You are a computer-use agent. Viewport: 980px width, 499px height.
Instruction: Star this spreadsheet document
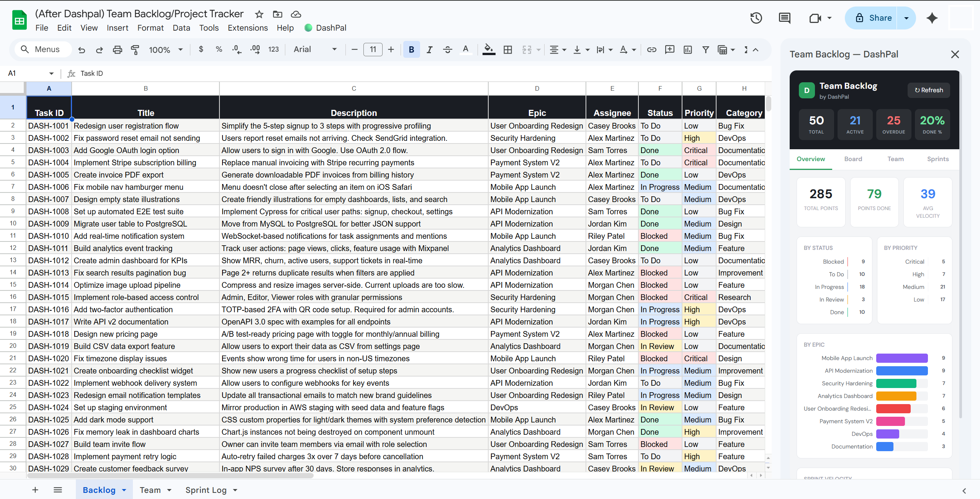point(259,15)
